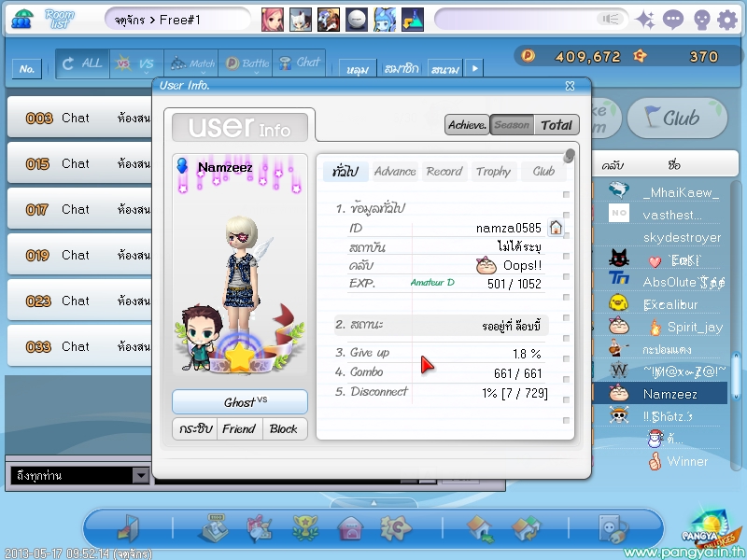Open the puzzle piece icon in the bottom bar
747x560 pixels.
pyautogui.click(x=395, y=528)
